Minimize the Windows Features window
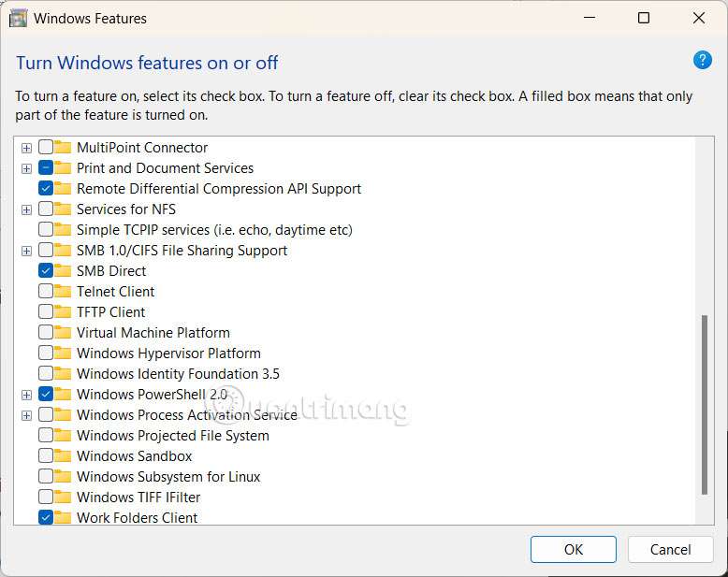 pos(590,18)
